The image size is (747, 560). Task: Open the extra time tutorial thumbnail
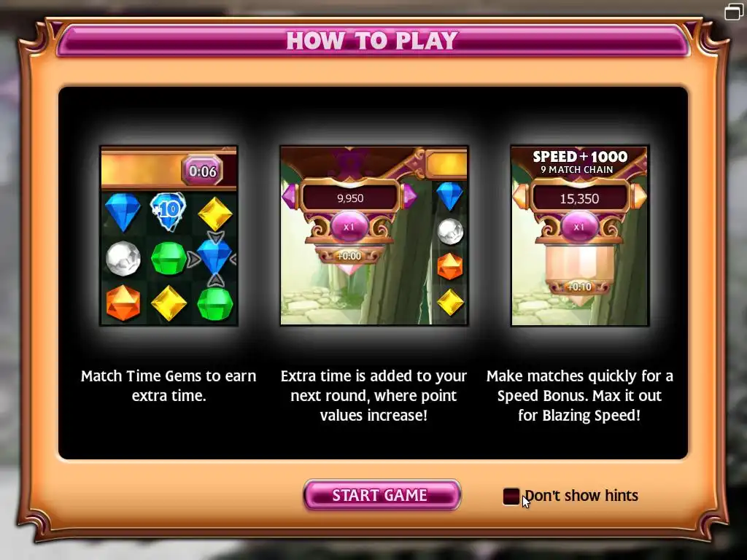(x=374, y=236)
